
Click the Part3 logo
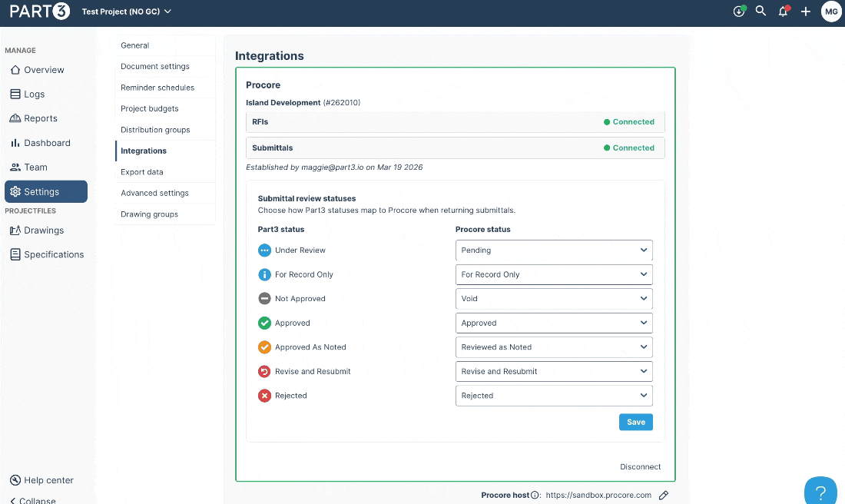(40, 12)
